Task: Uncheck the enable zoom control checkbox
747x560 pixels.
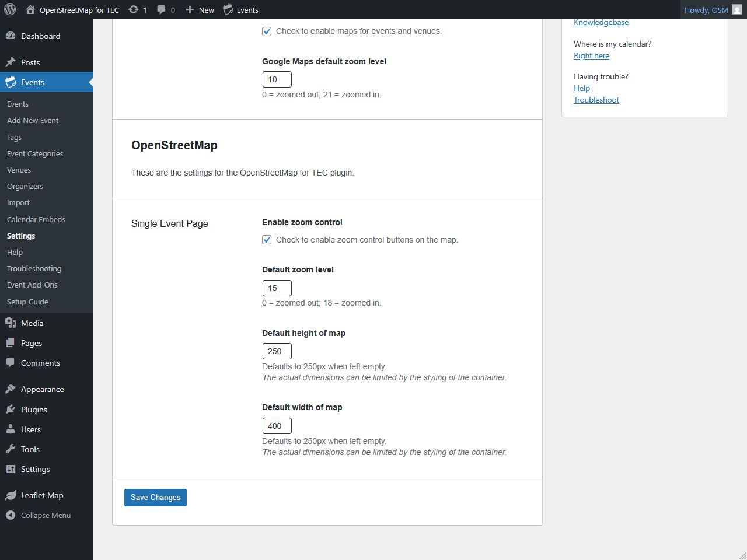Action: click(x=267, y=240)
